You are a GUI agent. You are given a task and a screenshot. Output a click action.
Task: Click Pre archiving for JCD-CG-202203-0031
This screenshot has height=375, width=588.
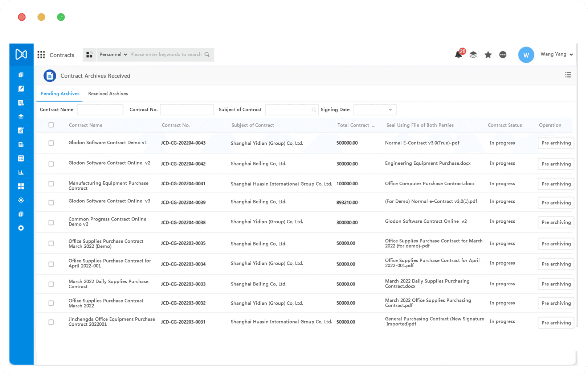[x=556, y=323]
